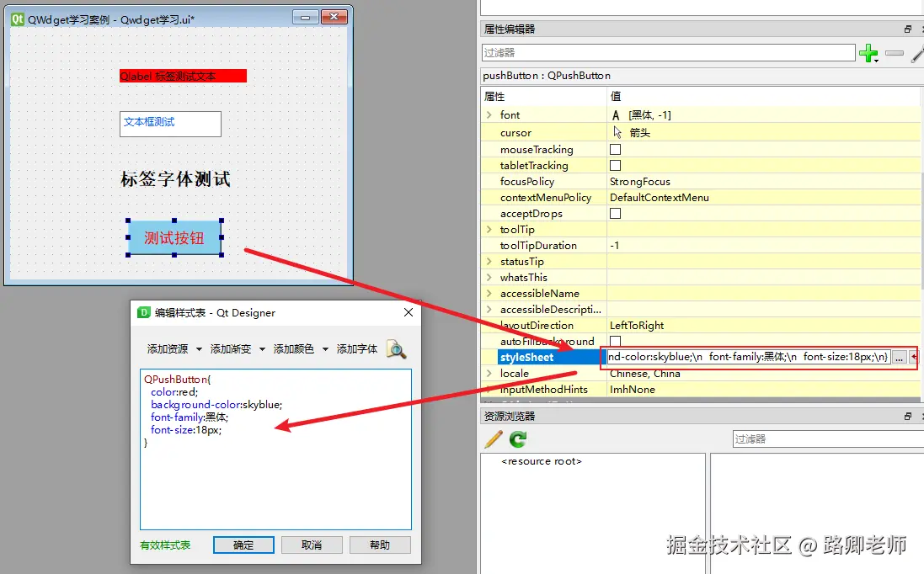Click 添加资源 in the stylesheet editor

[x=168, y=349]
